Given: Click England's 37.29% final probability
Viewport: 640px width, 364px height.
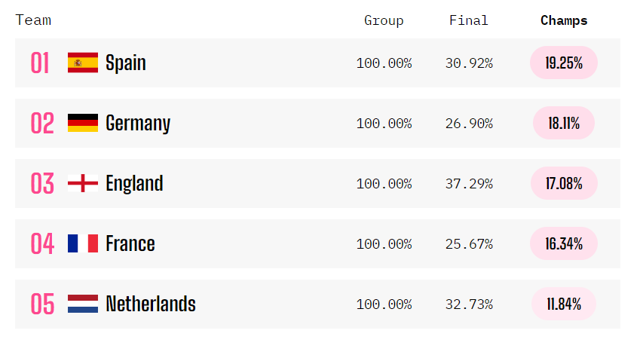Looking at the screenshot, I should (469, 184).
